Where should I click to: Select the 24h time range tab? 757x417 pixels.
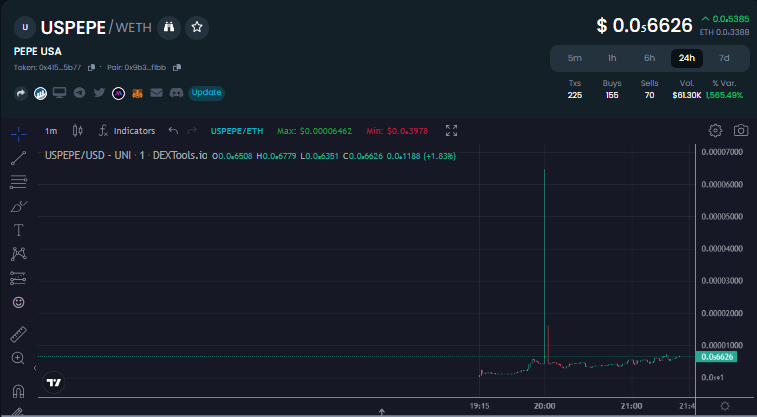pyautogui.click(x=687, y=58)
